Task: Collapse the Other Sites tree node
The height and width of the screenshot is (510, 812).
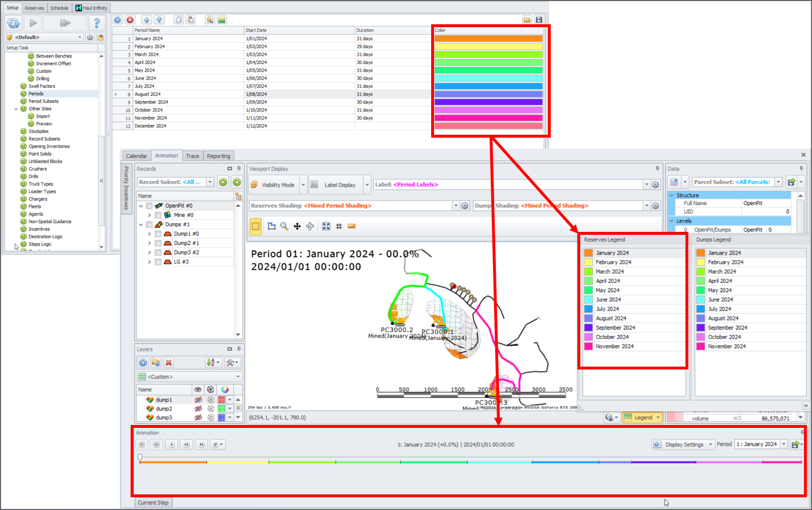Action: (16, 109)
